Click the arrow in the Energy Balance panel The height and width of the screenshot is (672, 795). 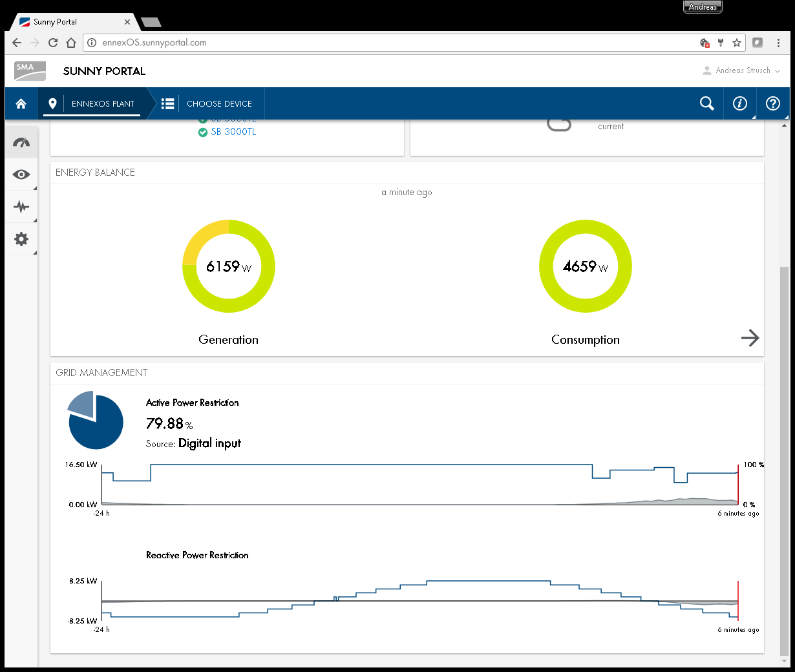(x=750, y=337)
